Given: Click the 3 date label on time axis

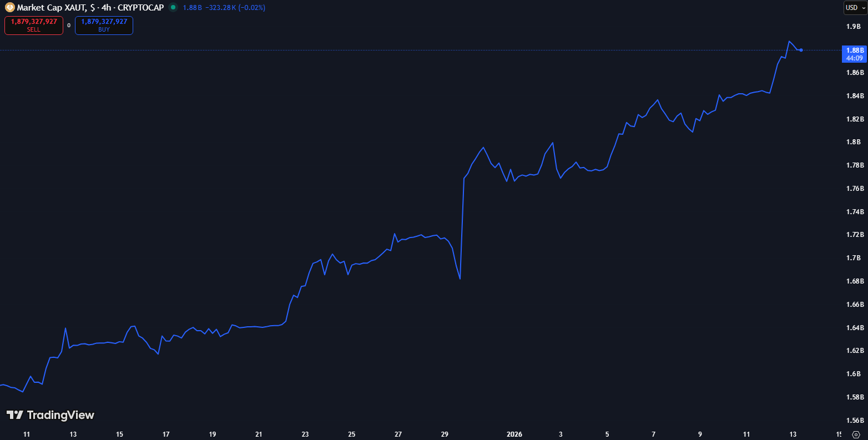Looking at the screenshot, I should point(561,434).
